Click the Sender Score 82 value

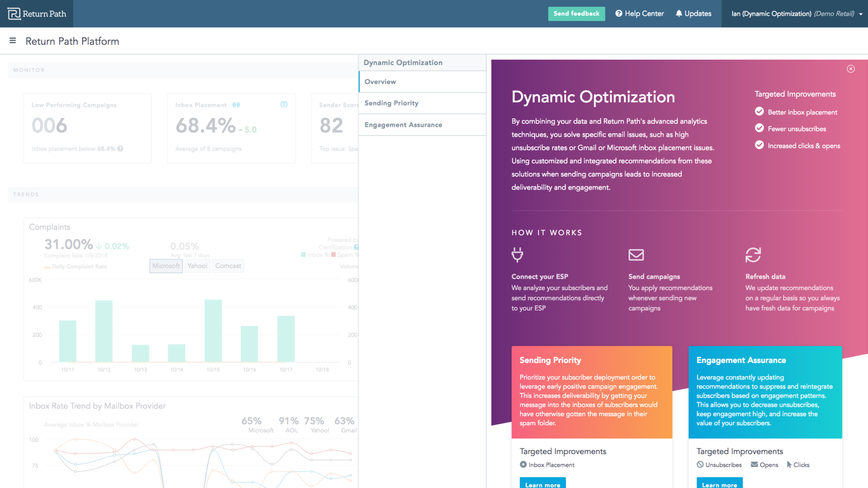(331, 125)
